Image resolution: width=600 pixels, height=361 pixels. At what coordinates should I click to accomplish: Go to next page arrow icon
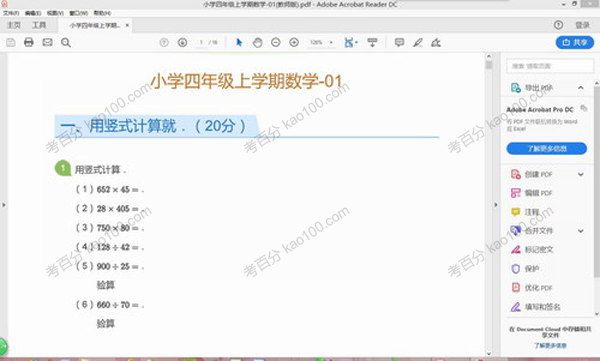[x=183, y=42]
